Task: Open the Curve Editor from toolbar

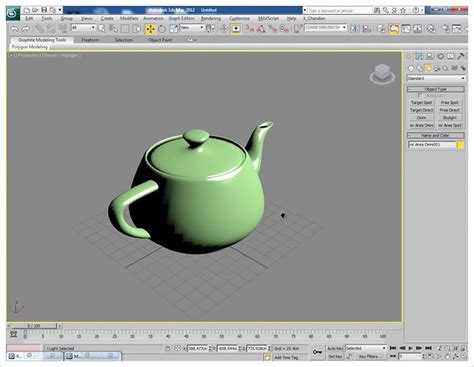Action: (406, 29)
